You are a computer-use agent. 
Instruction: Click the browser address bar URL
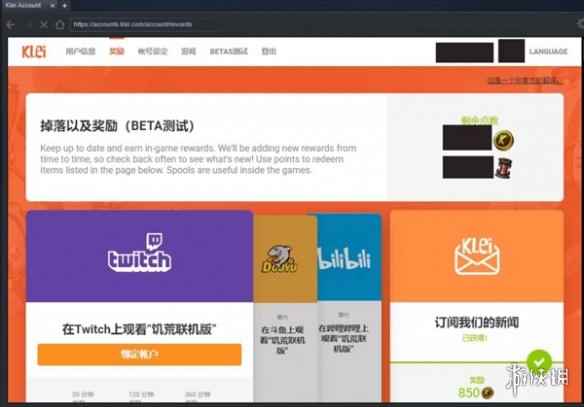(133, 24)
